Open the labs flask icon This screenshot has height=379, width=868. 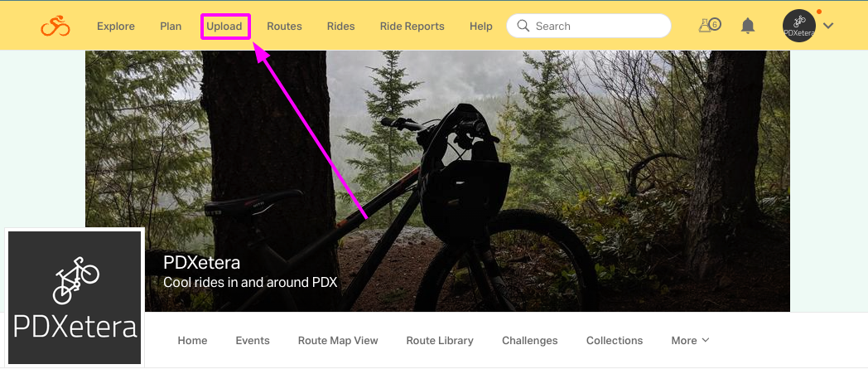709,25
